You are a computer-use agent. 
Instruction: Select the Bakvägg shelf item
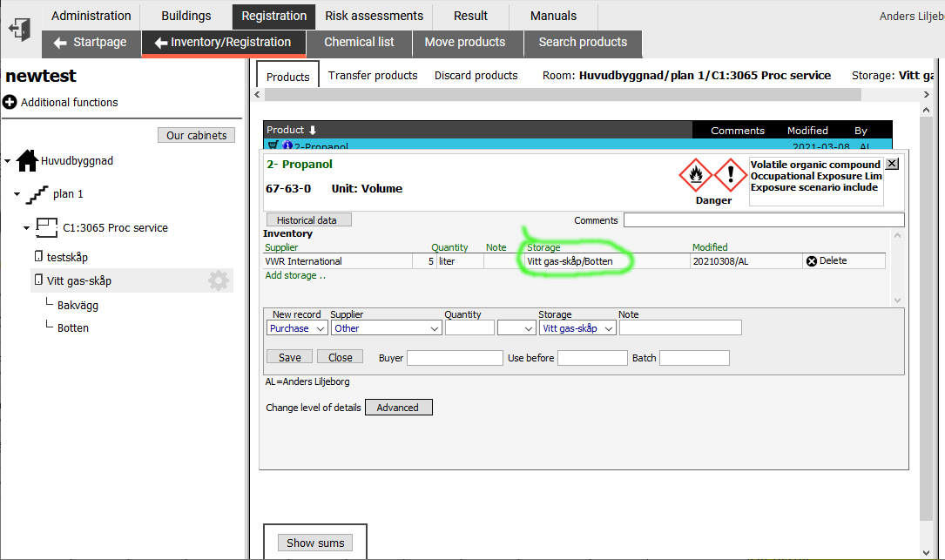click(x=78, y=305)
